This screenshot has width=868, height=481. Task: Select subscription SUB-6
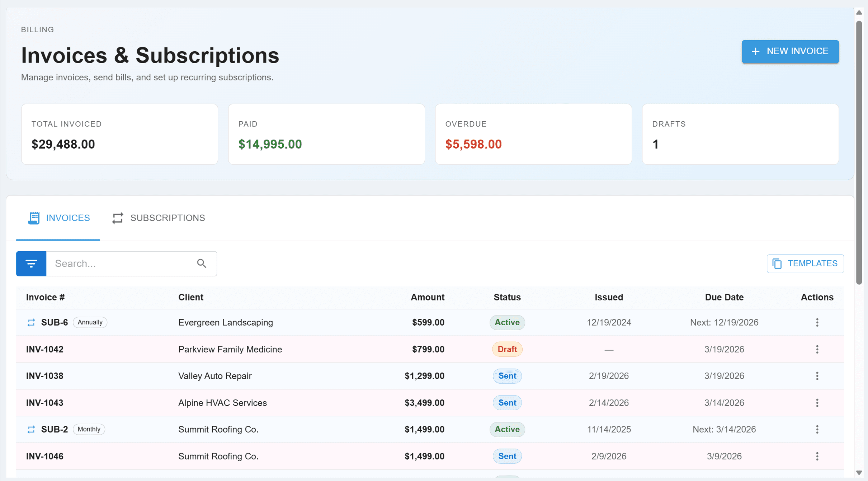55,322
